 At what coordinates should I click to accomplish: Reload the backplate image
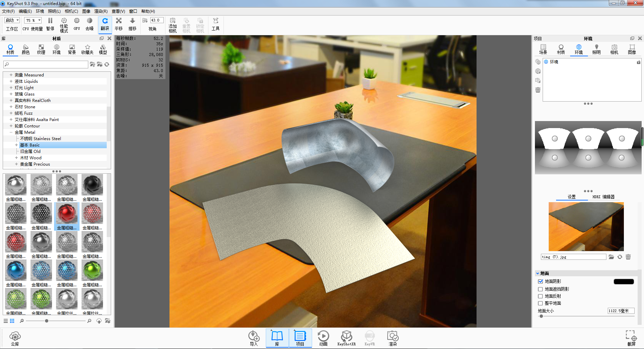tap(620, 257)
